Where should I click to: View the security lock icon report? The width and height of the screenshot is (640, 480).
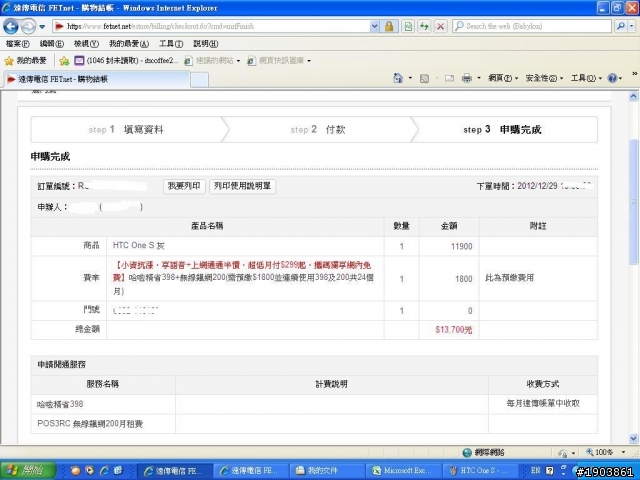click(389, 27)
